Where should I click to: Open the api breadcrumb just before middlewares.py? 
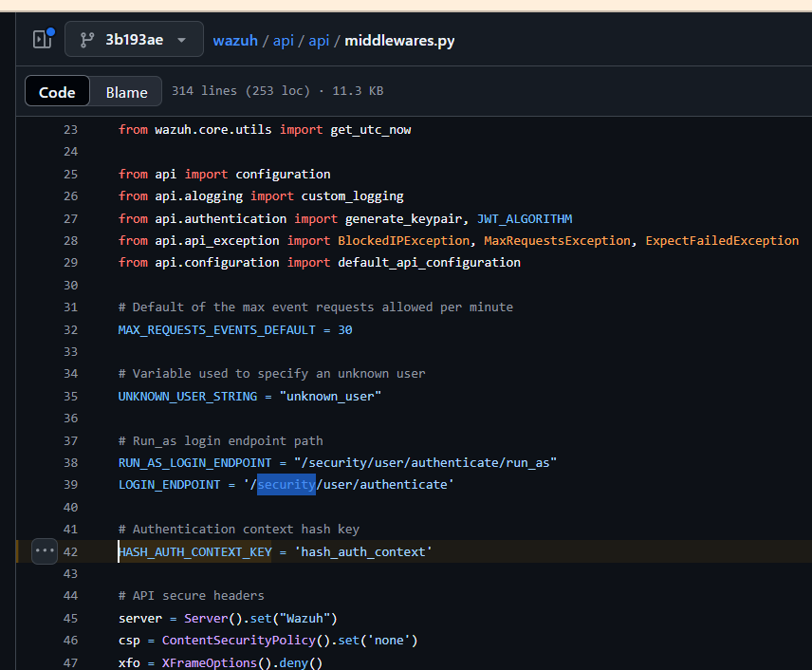(x=319, y=41)
